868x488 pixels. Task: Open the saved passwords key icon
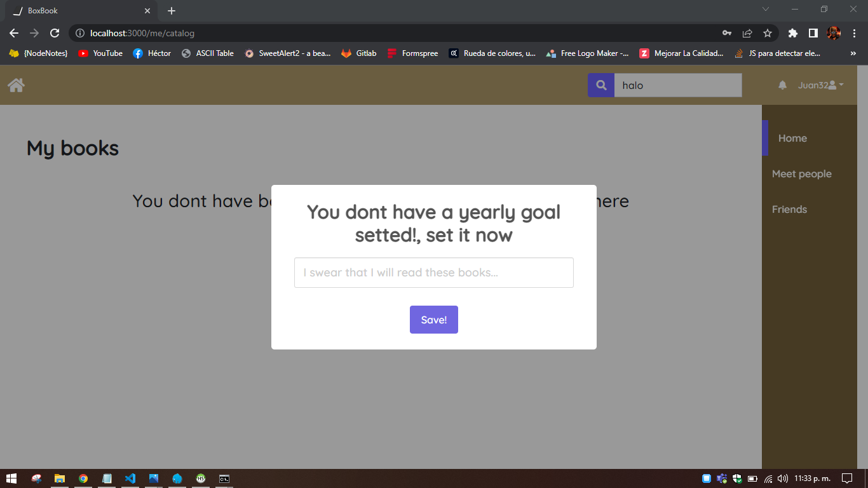[x=727, y=33]
